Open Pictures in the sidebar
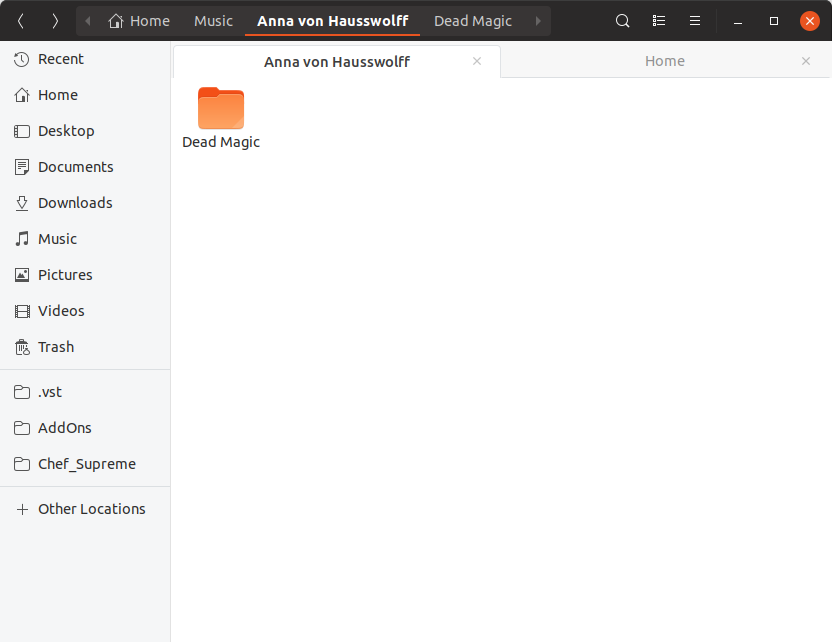The width and height of the screenshot is (832, 642). coord(85,275)
